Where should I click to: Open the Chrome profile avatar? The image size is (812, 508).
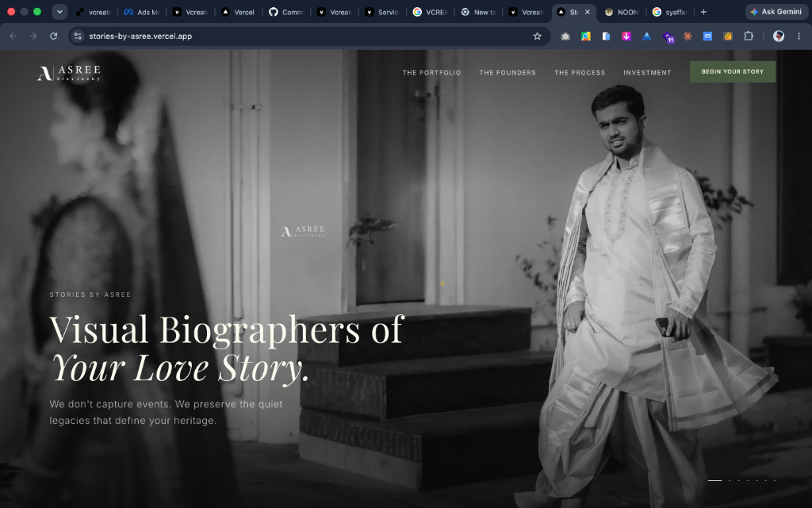coord(779,37)
